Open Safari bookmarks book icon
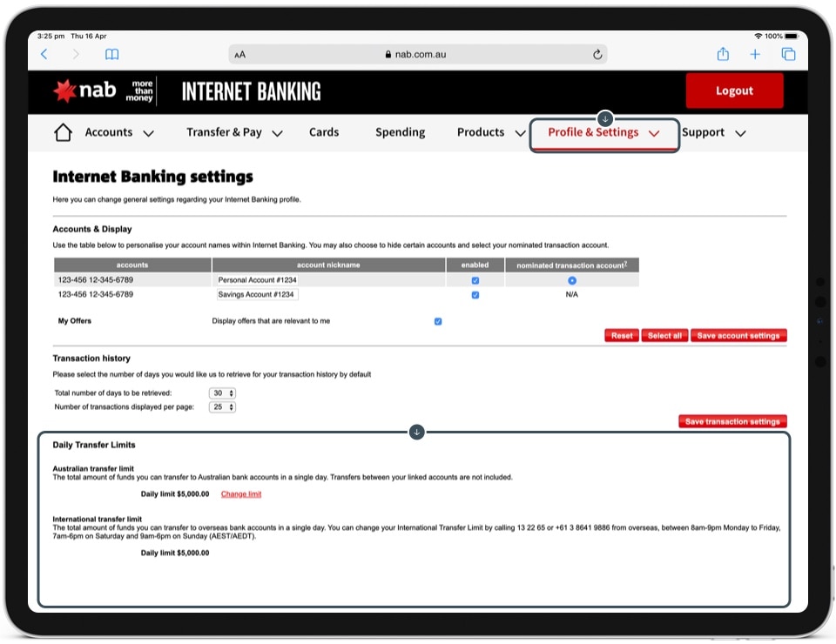Image resolution: width=836 pixels, height=644 pixels. click(x=111, y=54)
